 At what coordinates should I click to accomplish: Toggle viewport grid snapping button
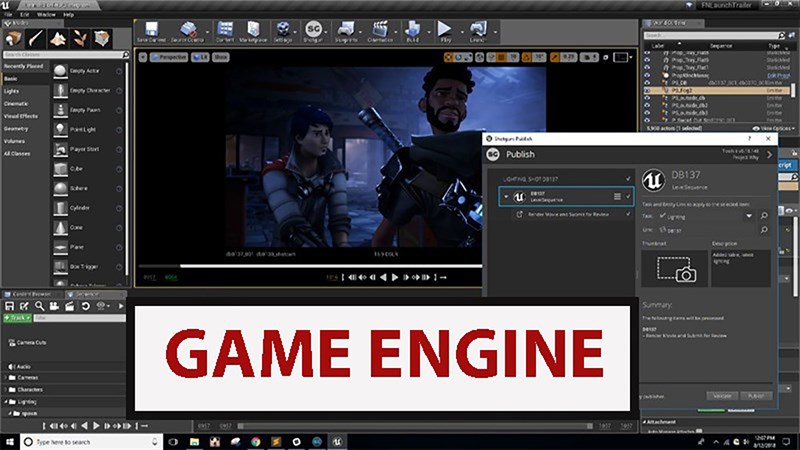(x=502, y=57)
